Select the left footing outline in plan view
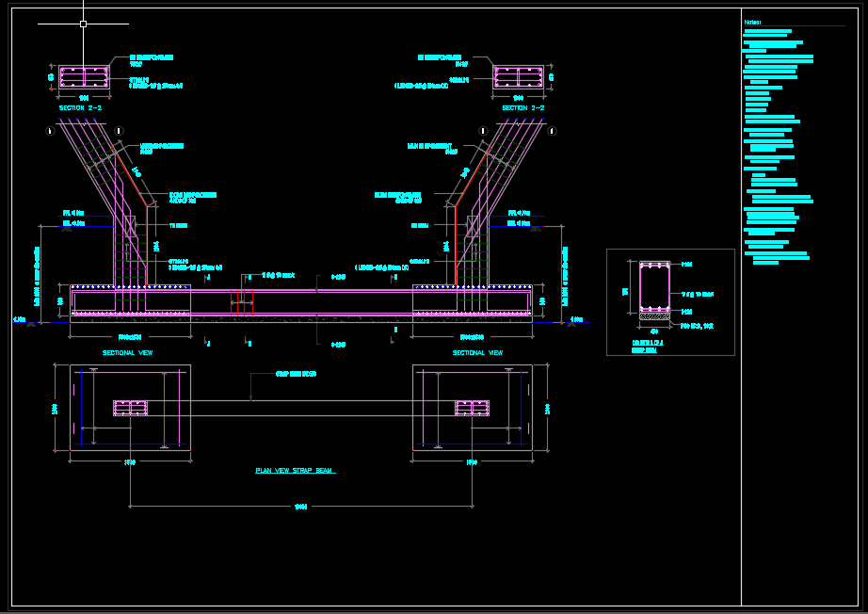Viewport: 868px width, 614px height. (x=130, y=408)
